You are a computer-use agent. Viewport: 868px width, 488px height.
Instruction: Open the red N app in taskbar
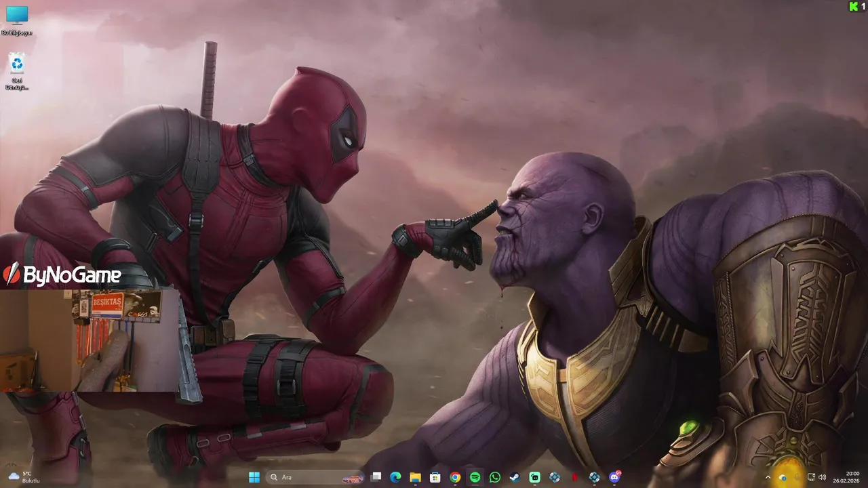tap(575, 477)
